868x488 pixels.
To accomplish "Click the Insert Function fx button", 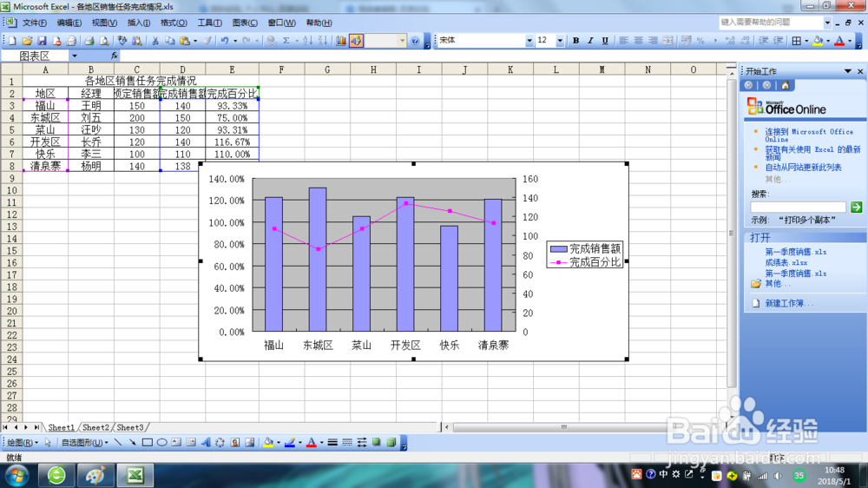I will [x=114, y=56].
